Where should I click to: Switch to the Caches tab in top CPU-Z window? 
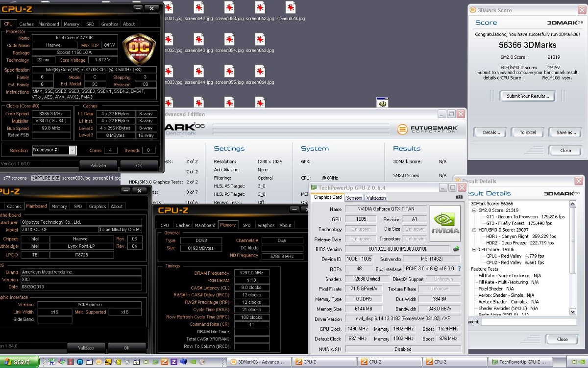26,24
